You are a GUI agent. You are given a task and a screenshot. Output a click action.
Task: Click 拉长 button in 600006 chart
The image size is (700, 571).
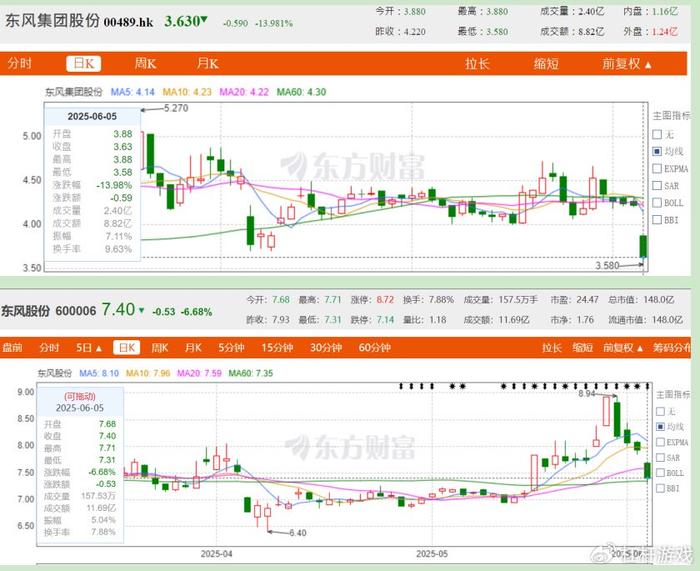pyautogui.click(x=552, y=347)
